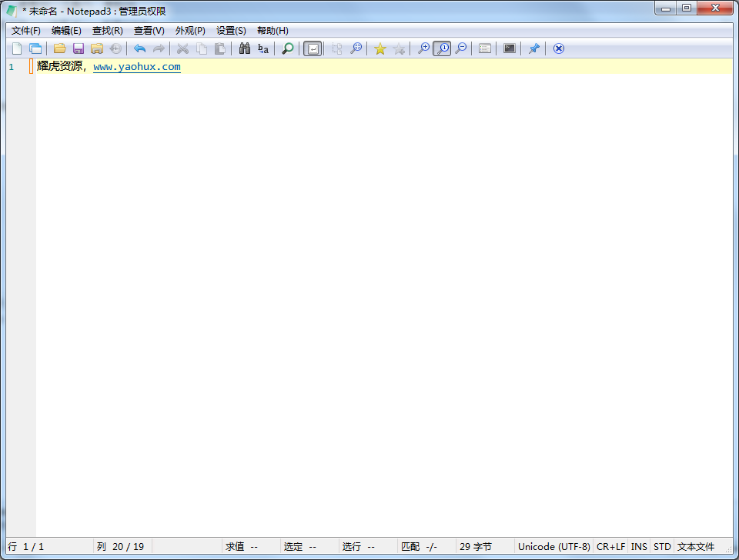This screenshot has height=560, width=739.
Task: Open the 文件(F) file menu
Action: 25,30
